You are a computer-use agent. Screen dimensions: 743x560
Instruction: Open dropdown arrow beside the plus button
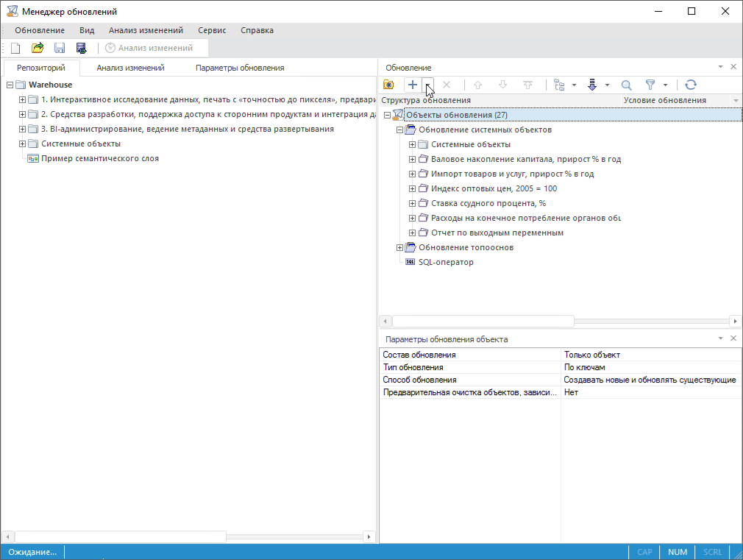pyautogui.click(x=428, y=85)
